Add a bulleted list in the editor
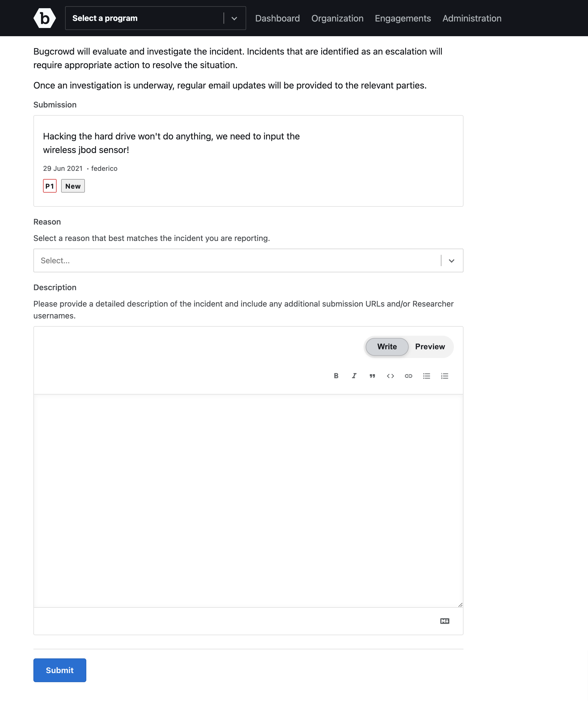 pyautogui.click(x=426, y=376)
